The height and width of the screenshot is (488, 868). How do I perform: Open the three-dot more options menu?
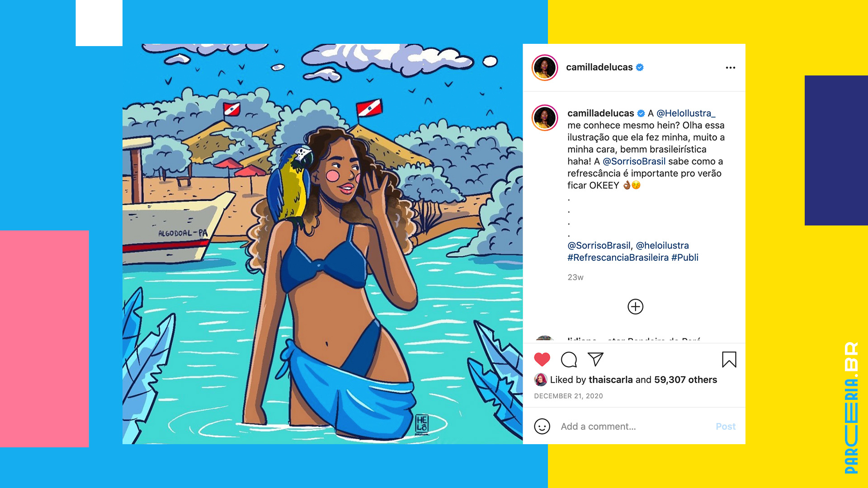731,68
